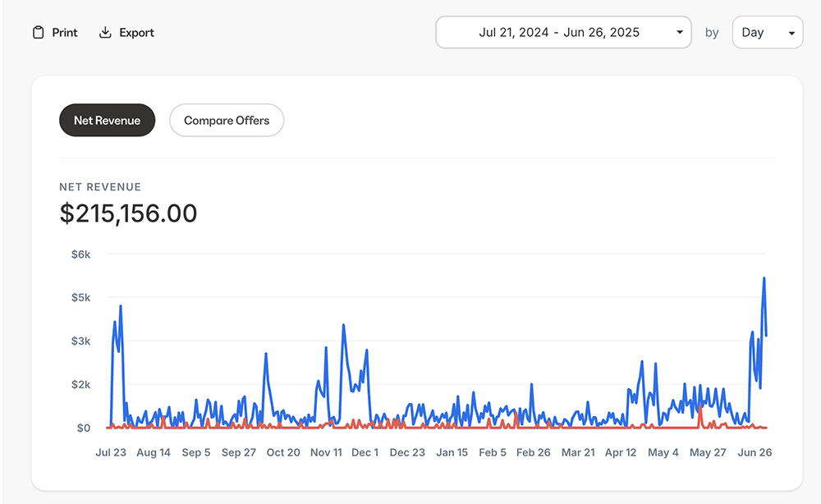Open the Jul 21, 2024 date range picker
821x504 pixels.
click(559, 33)
